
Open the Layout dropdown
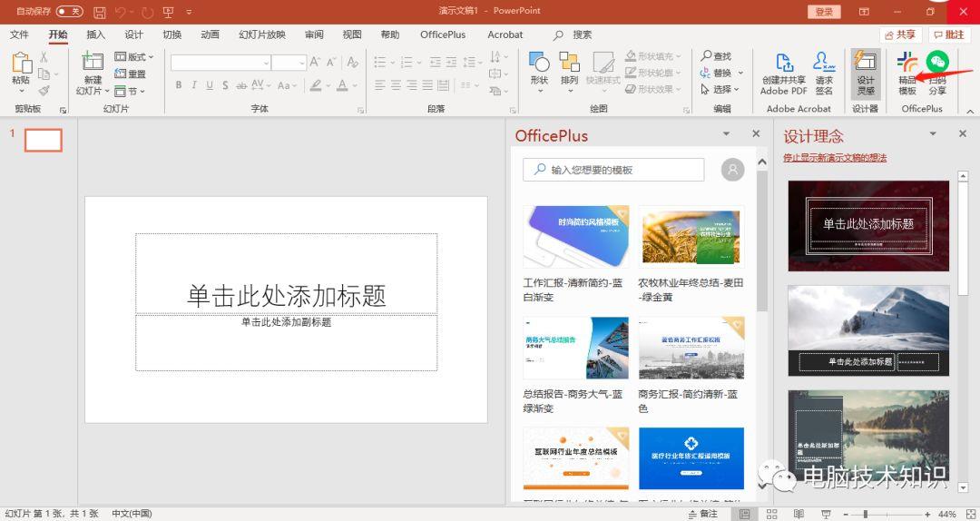(x=134, y=57)
